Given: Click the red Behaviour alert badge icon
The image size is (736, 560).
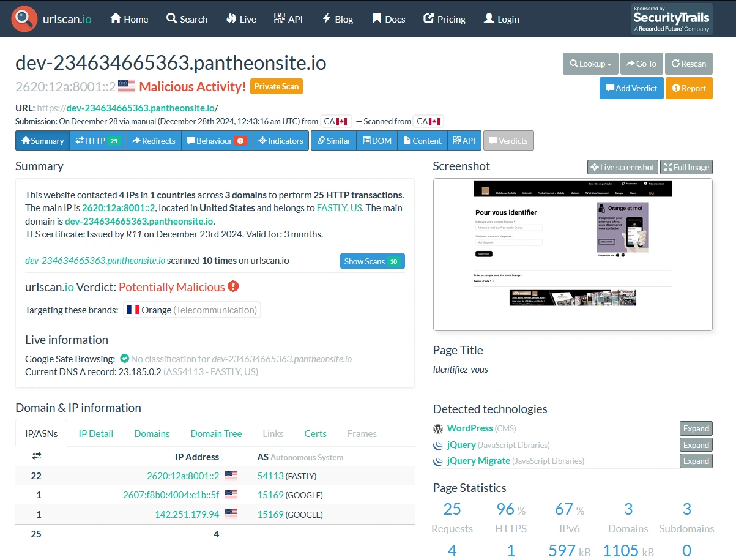Looking at the screenshot, I should tap(240, 141).
